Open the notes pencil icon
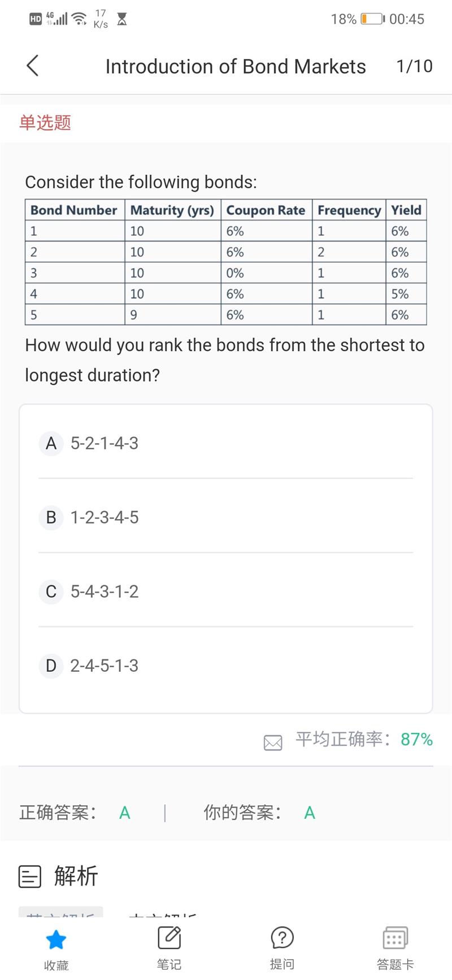 point(169,938)
